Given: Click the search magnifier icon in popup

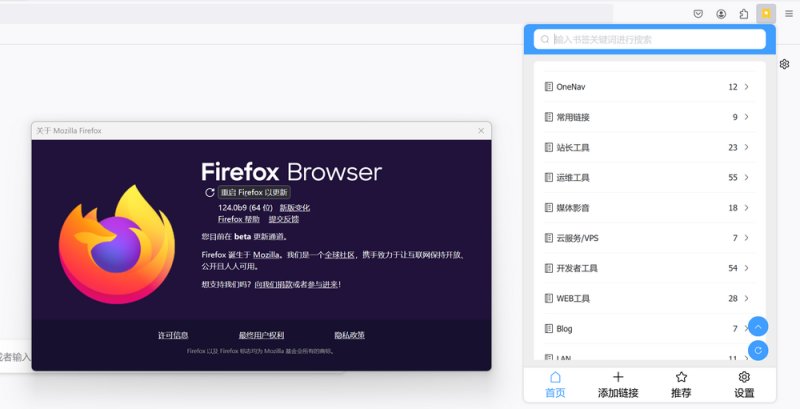Looking at the screenshot, I should tap(545, 39).
